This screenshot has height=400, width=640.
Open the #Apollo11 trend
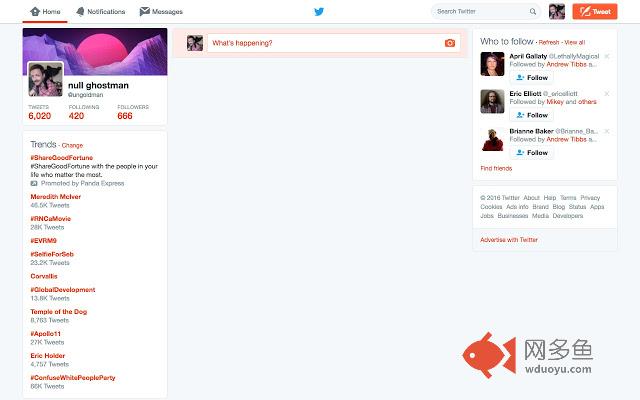point(45,334)
